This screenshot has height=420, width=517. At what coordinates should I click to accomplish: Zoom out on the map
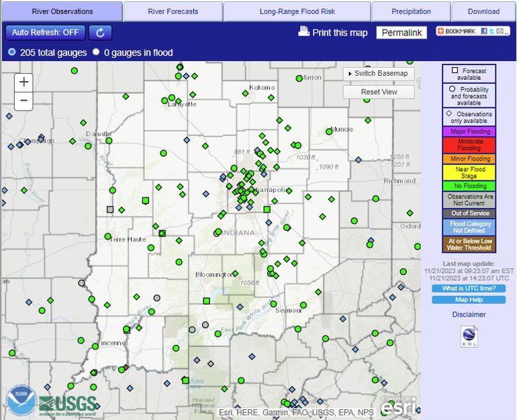[24, 101]
